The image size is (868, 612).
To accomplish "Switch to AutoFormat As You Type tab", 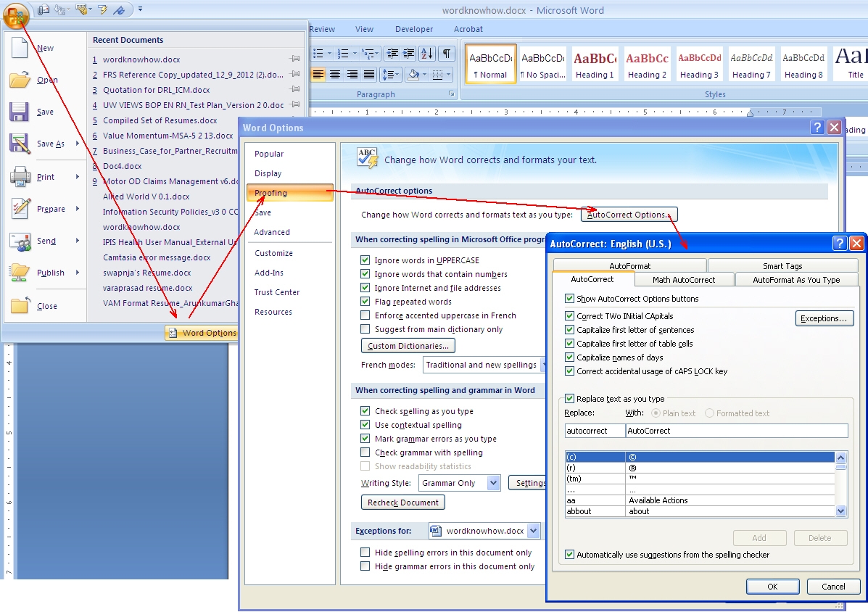I will [796, 280].
